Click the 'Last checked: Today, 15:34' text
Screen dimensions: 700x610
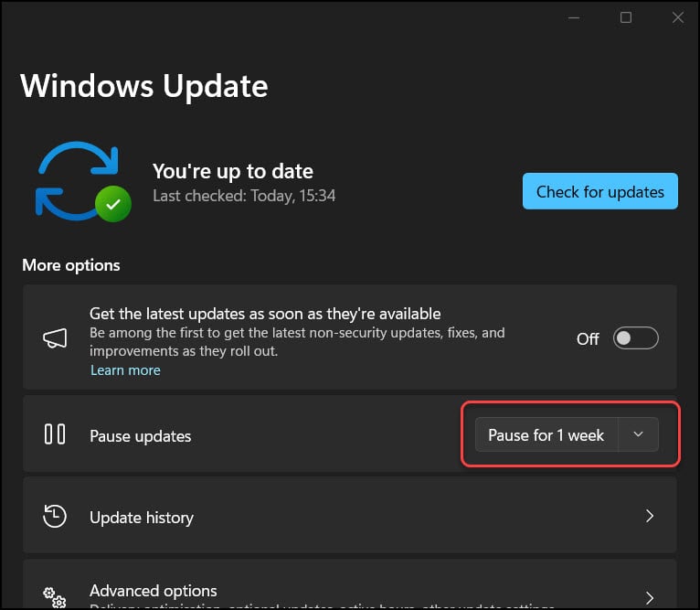click(244, 196)
